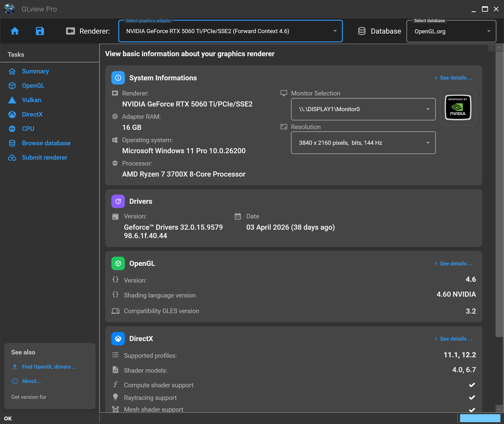Open the OpenGL task in sidebar
This screenshot has height=424, width=504.
pos(33,85)
